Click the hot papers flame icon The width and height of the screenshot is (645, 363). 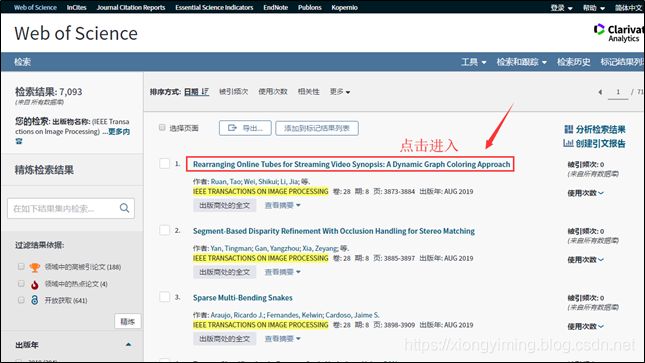pyautogui.click(x=35, y=284)
